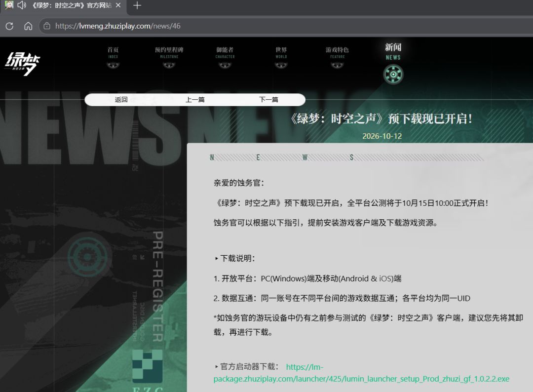Click the tab favicon of 绿梦 site
533x392 pixels.
[9, 5]
